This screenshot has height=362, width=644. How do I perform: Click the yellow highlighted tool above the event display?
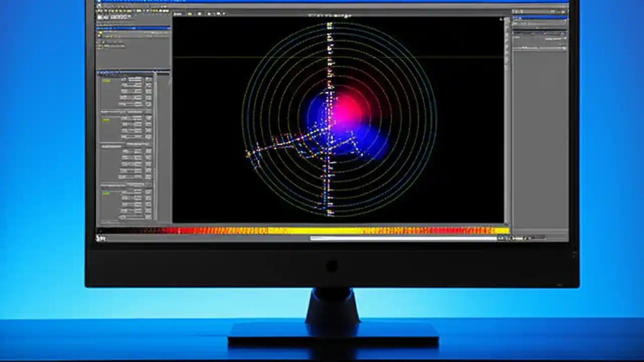click(x=190, y=14)
